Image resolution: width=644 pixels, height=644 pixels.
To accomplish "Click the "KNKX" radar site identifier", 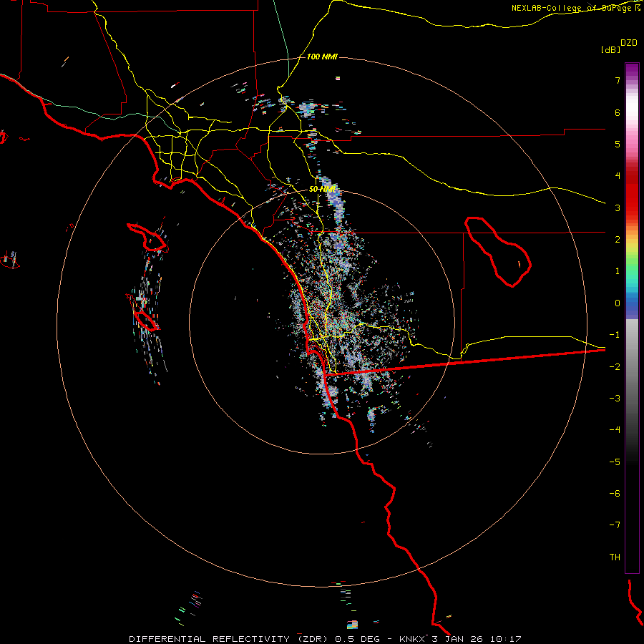I will coord(412,639).
